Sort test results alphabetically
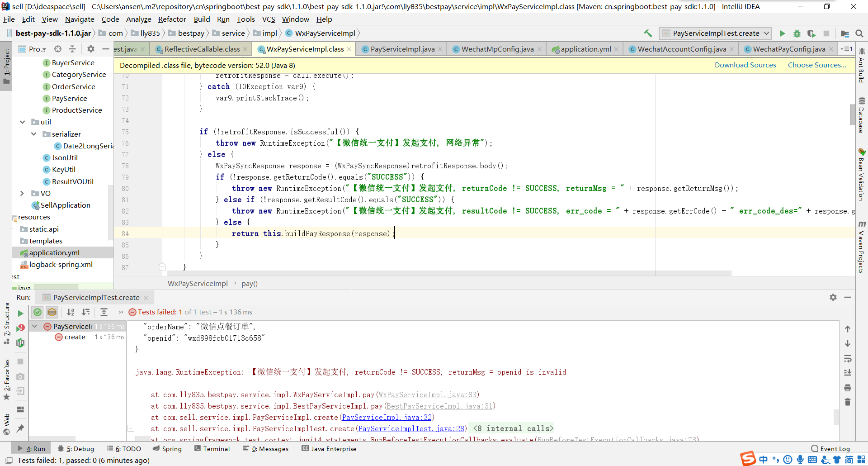The width and height of the screenshot is (868, 466). pyautogui.click(x=71, y=312)
